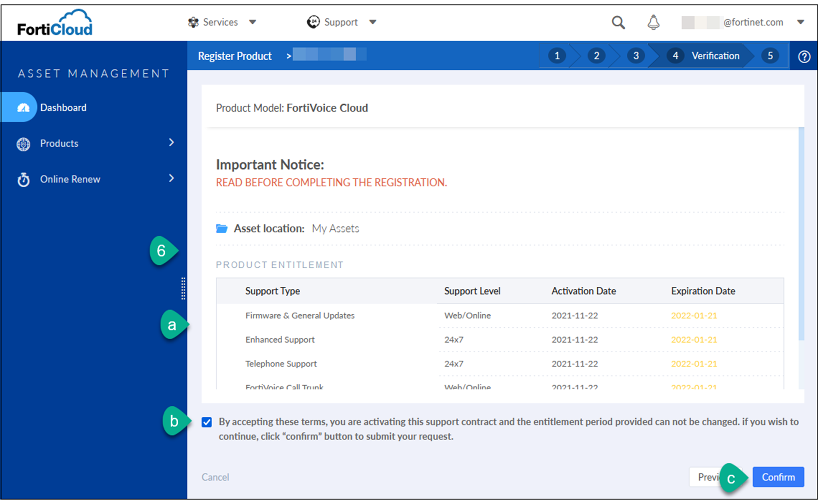Click the Register Product breadcrumb
This screenshot has width=818, height=504.
(x=235, y=56)
